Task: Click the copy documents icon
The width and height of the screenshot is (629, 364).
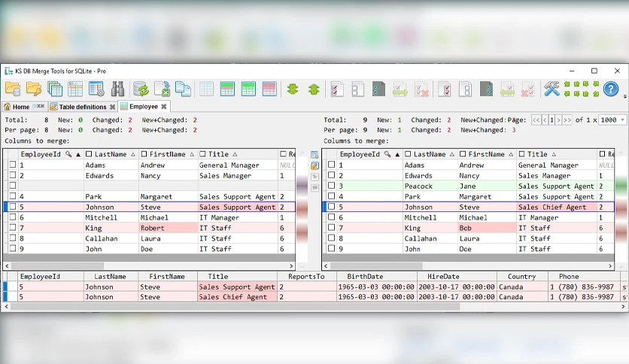Action: tap(184, 89)
